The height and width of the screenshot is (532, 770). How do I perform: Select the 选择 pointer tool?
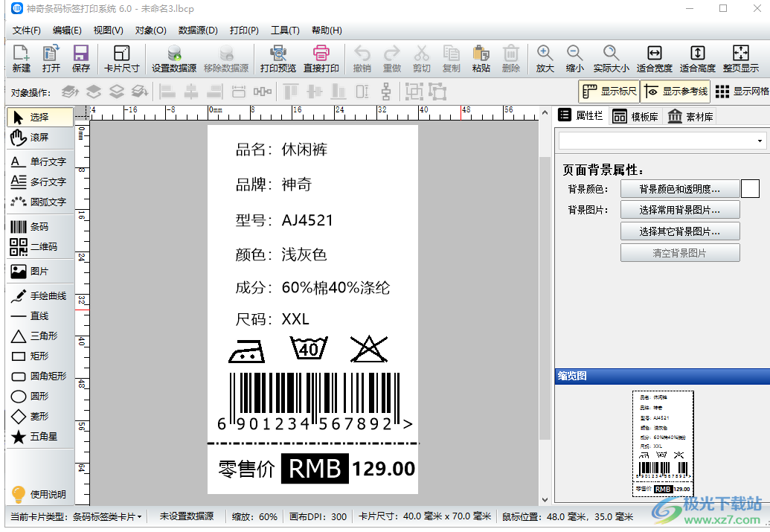point(40,117)
